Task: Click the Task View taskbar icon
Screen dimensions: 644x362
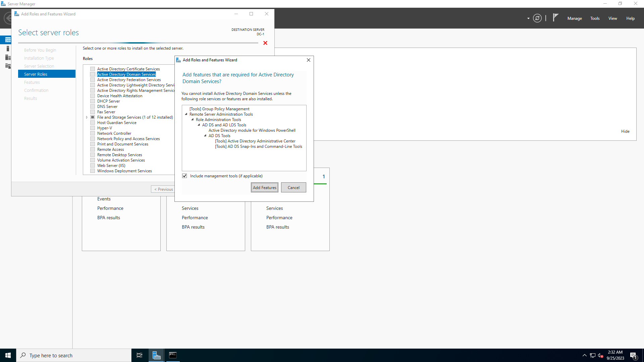Action: pyautogui.click(x=140, y=355)
